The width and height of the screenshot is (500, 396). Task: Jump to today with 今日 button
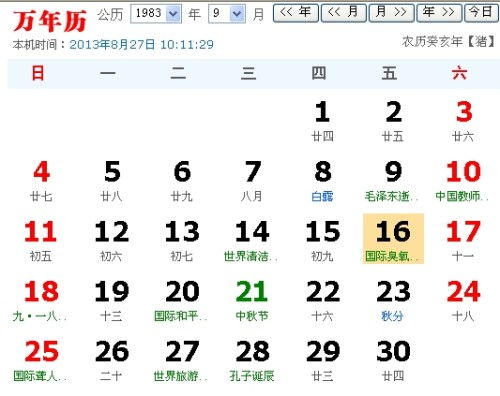click(481, 13)
